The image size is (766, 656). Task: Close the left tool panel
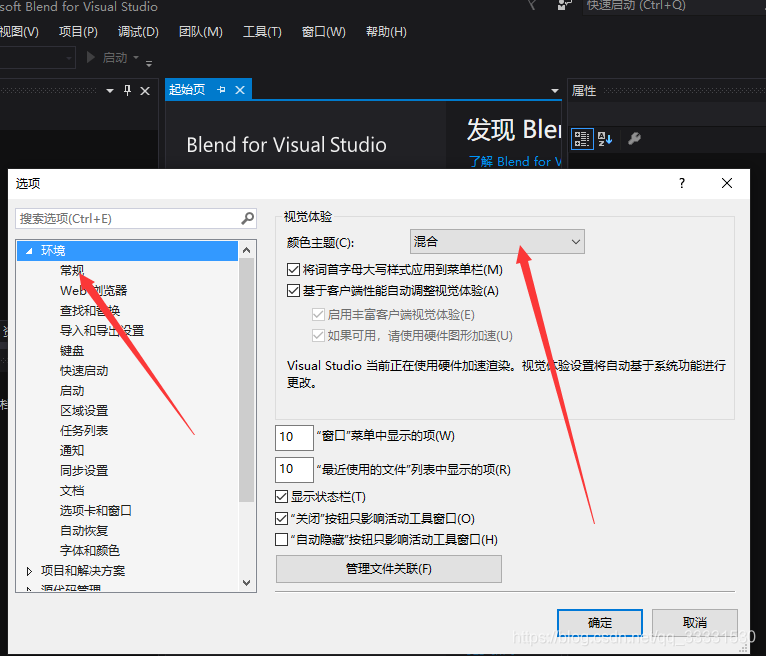point(145,91)
